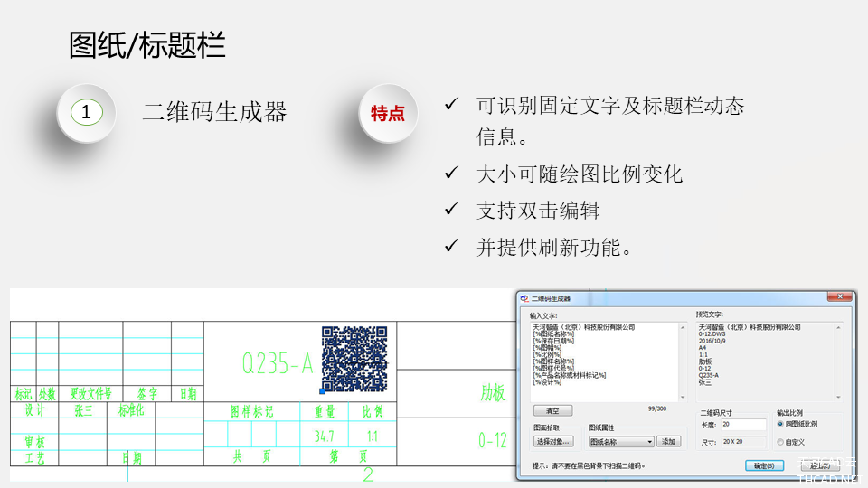Click the 肋板 cell in the title block
This screenshot has width=868, height=488.
pyautogui.click(x=493, y=393)
